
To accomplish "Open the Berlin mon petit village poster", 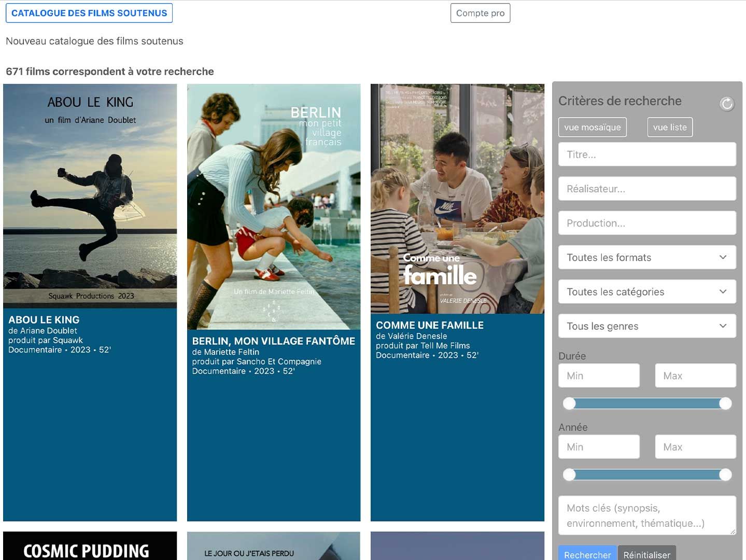I will pos(274,207).
